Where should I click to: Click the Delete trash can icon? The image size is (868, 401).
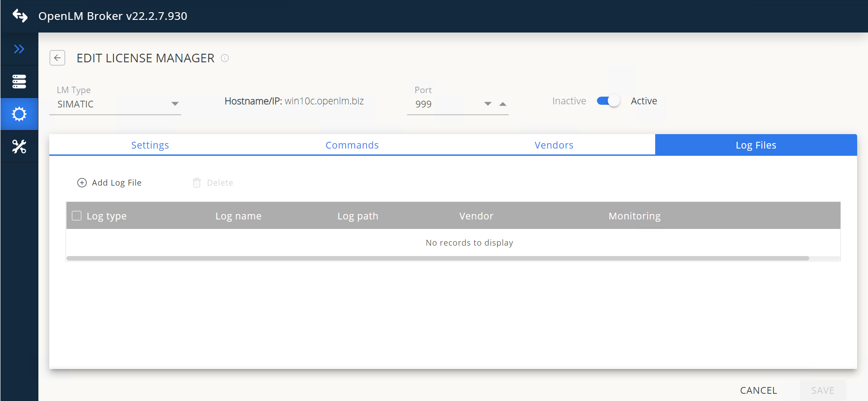pyautogui.click(x=197, y=182)
